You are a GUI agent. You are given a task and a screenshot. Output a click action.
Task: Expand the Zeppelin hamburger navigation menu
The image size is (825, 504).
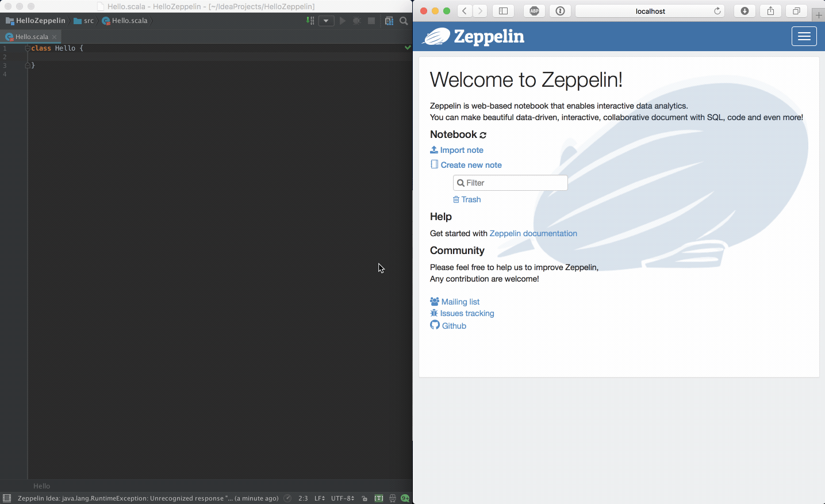pos(804,36)
